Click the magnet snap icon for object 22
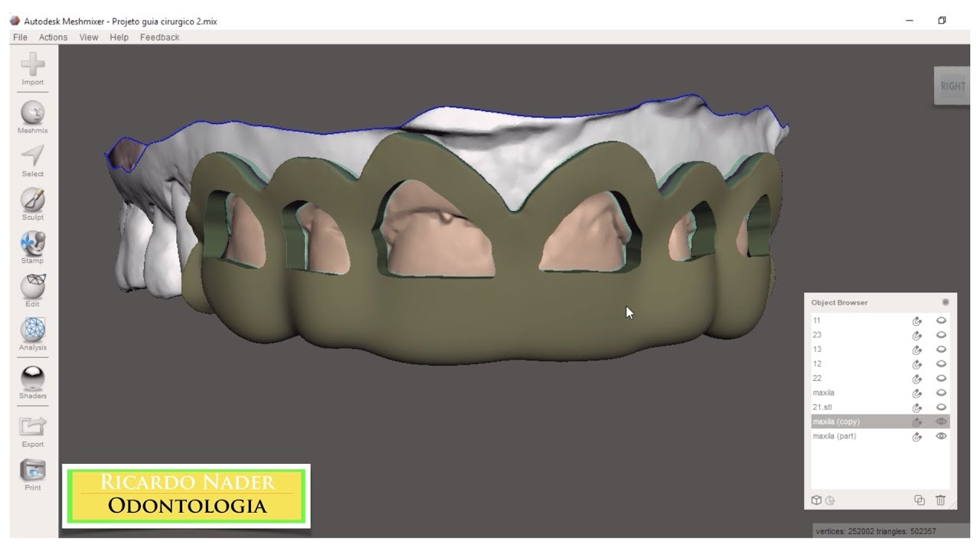This screenshot has height=551, width=980. point(917,379)
